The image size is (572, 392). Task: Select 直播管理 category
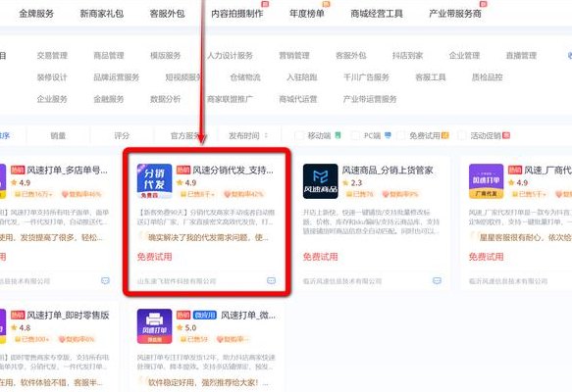pos(521,56)
